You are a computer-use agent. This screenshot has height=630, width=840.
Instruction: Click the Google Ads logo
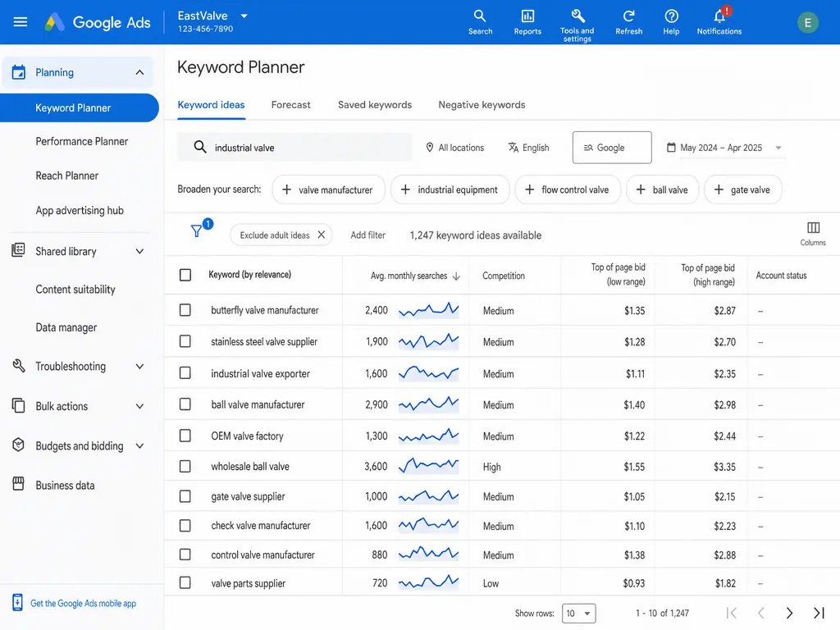(x=98, y=22)
